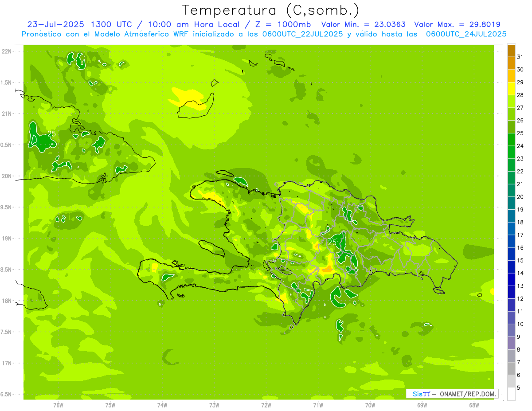Click the longitude axis label "76W"
This screenshot has width=532, height=411.
58,405
